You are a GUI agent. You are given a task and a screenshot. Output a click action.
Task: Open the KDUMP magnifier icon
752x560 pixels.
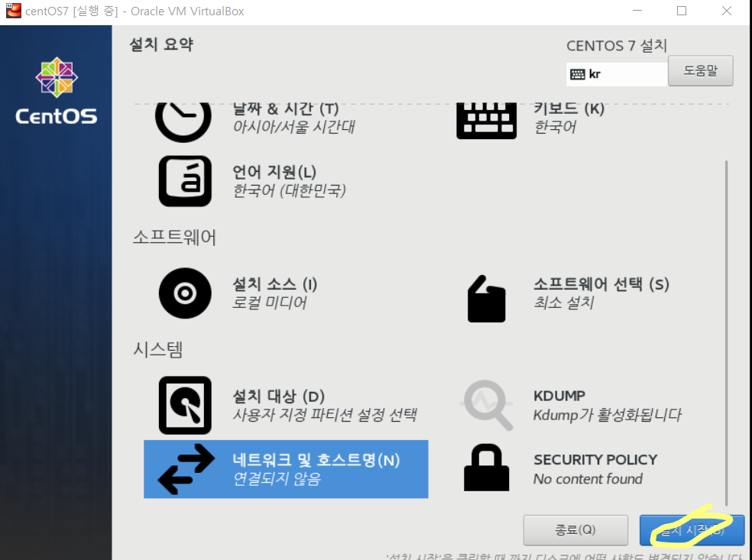coord(487,405)
